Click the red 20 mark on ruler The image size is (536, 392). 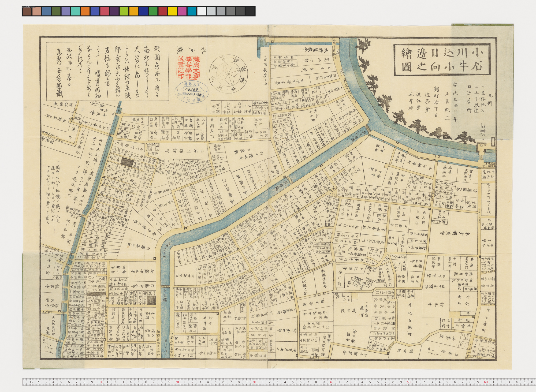coord(177,382)
